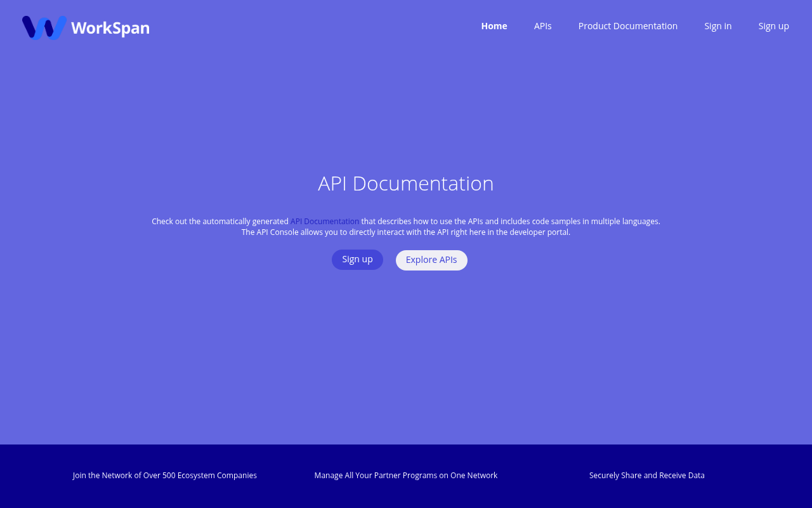This screenshot has width=812, height=508.
Task: Click 'Securely Share and Receive Data' text
Action: click(647, 476)
